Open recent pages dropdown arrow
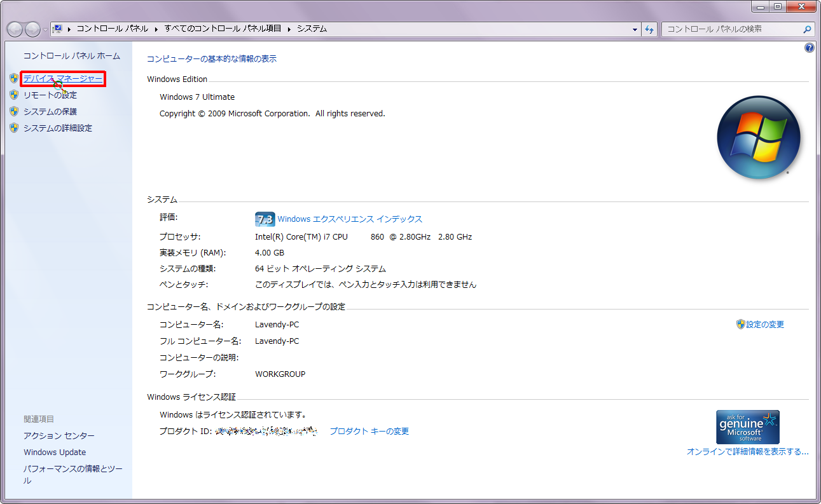Image resolution: width=821 pixels, height=504 pixels. tap(45, 29)
